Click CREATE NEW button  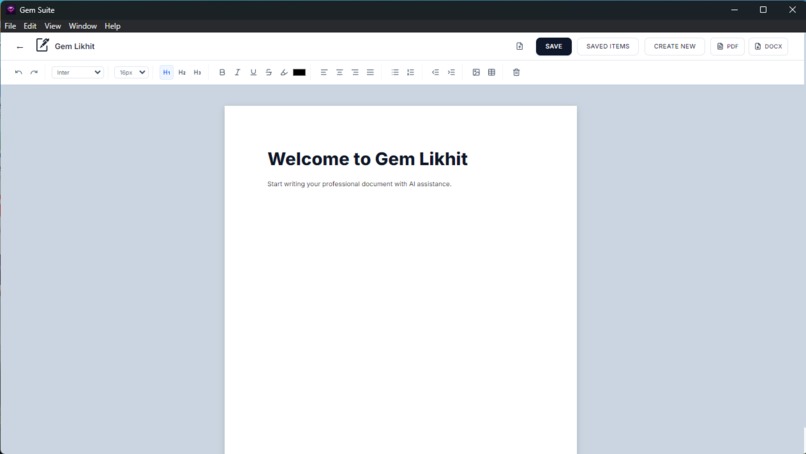(x=674, y=46)
